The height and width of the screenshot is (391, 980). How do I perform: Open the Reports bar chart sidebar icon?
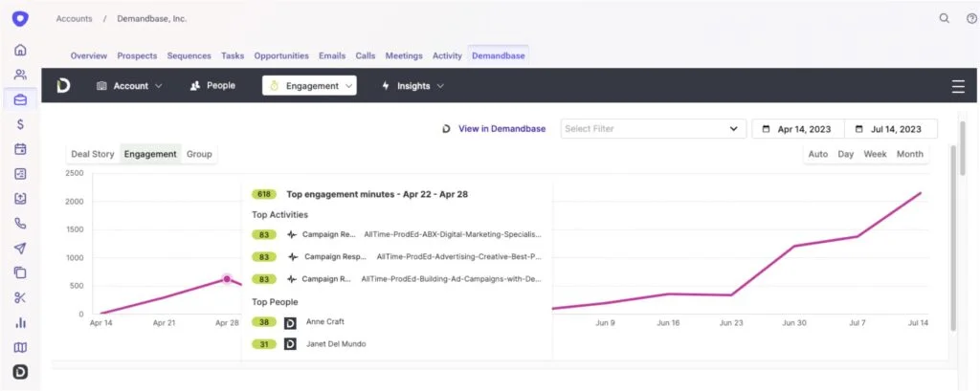point(20,322)
